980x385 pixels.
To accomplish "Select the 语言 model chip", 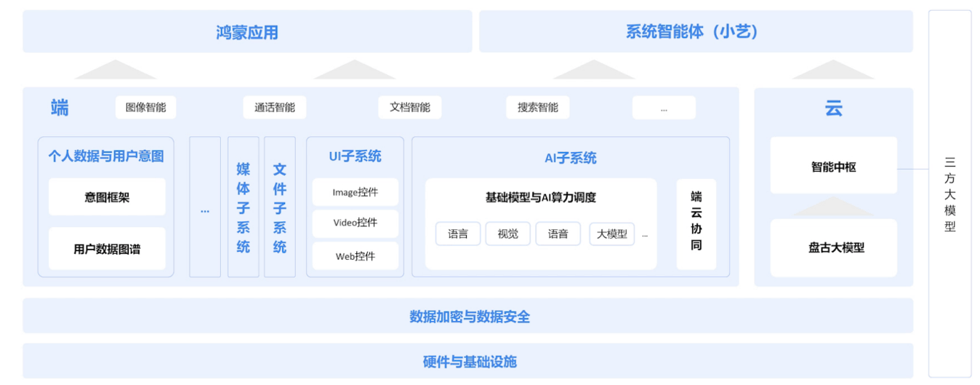I will coord(458,234).
